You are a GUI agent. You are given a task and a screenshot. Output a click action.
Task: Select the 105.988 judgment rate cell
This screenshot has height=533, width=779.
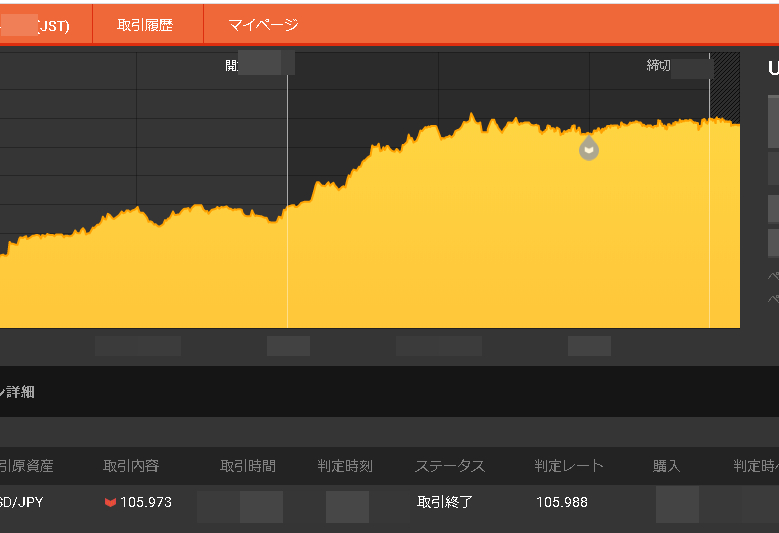click(x=562, y=502)
